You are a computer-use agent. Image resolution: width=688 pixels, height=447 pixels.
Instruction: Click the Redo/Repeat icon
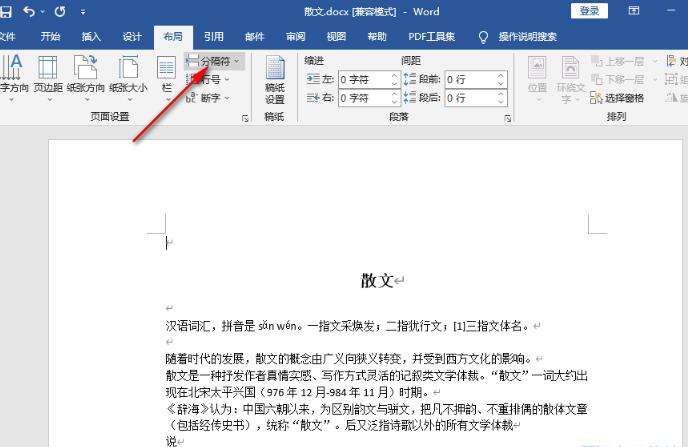click(60, 11)
